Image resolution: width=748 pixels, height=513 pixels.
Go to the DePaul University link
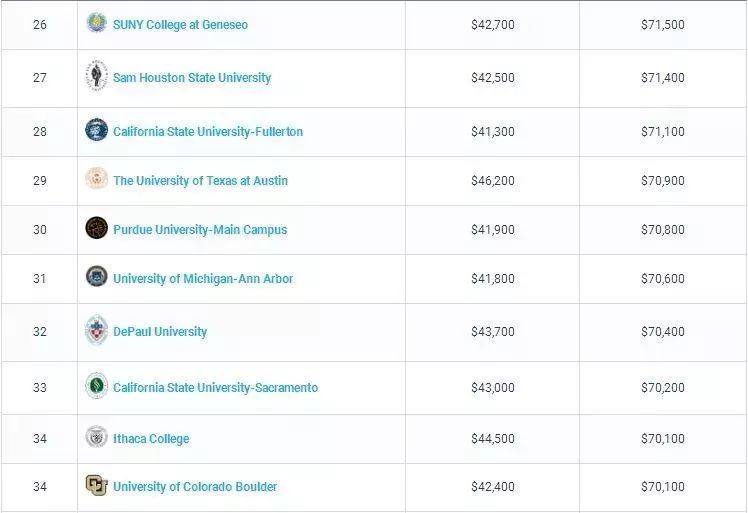point(160,331)
